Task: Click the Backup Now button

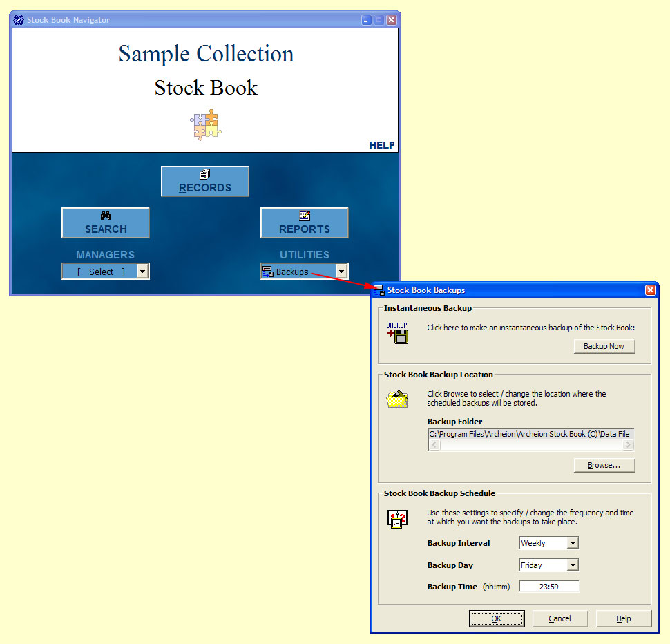Action: (604, 346)
